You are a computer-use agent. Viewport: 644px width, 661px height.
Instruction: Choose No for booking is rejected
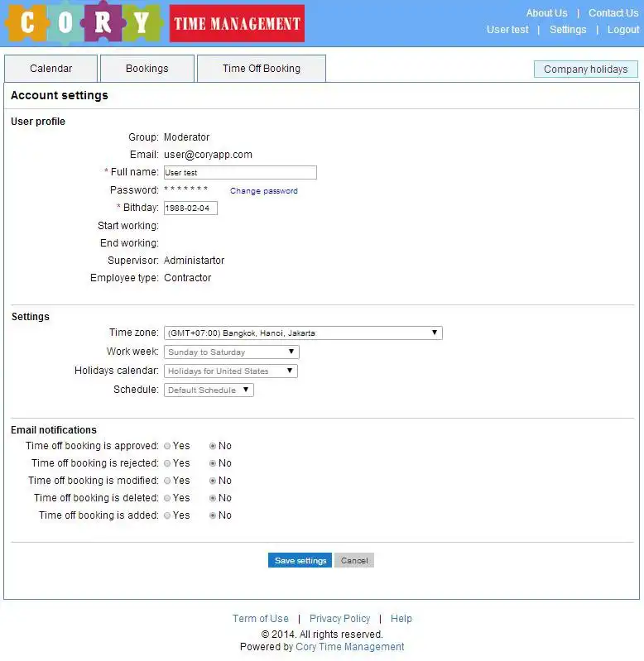tap(213, 463)
